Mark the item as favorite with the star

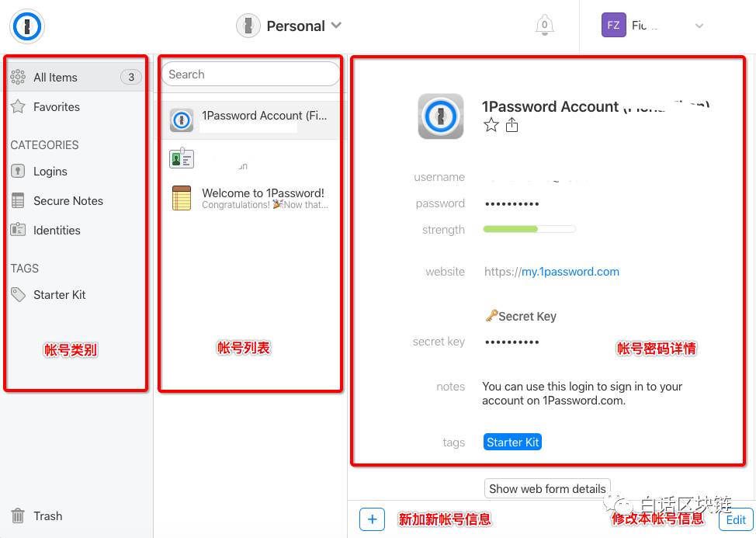pos(491,125)
